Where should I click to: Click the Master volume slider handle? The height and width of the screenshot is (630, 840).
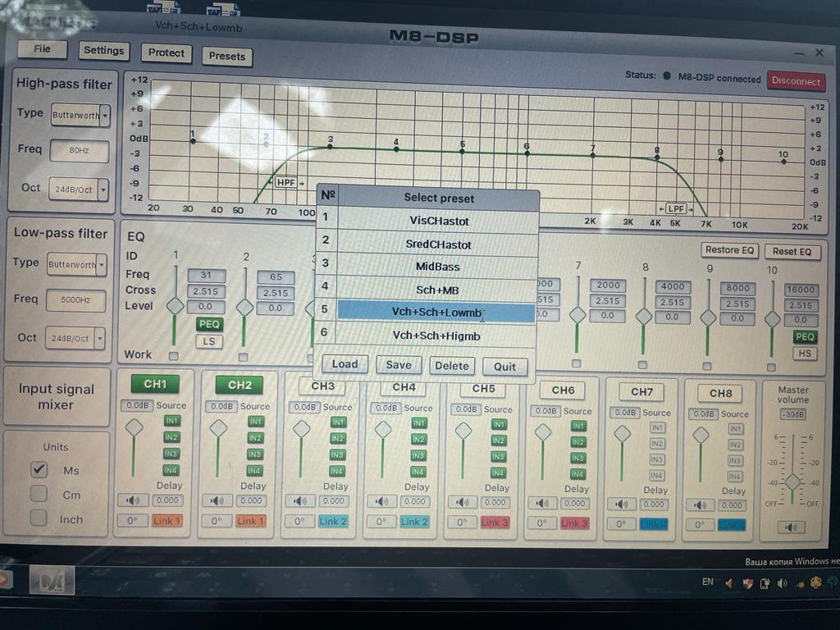coord(792,482)
